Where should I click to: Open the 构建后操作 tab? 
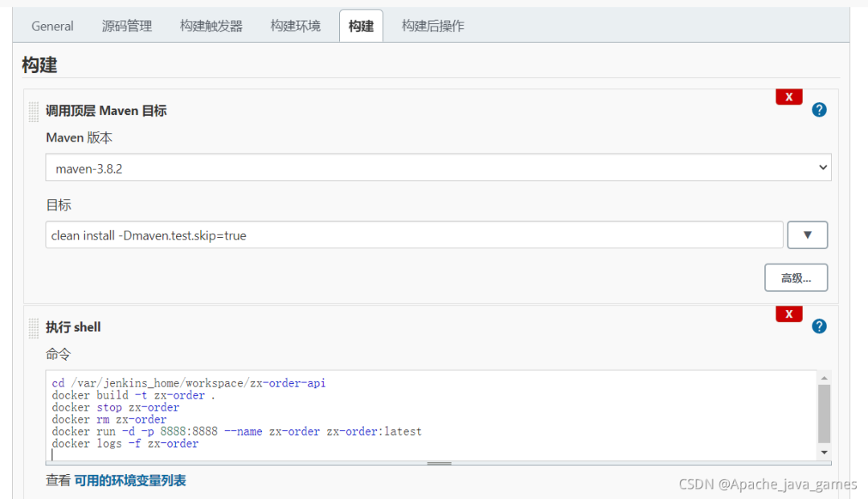coord(434,26)
